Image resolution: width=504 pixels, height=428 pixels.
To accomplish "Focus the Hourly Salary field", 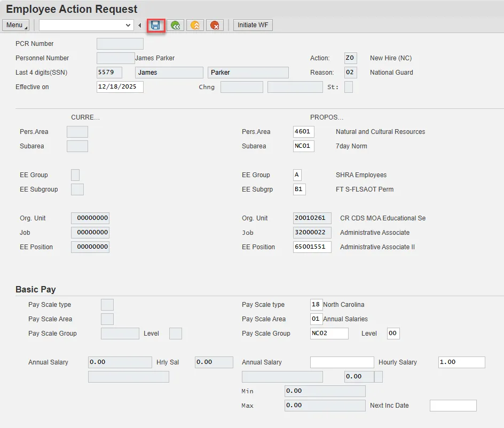I will coord(461,362).
